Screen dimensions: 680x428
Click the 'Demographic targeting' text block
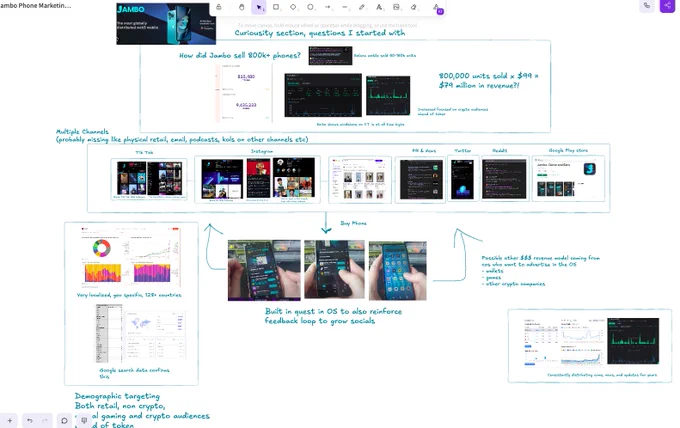(x=142, y=410)
